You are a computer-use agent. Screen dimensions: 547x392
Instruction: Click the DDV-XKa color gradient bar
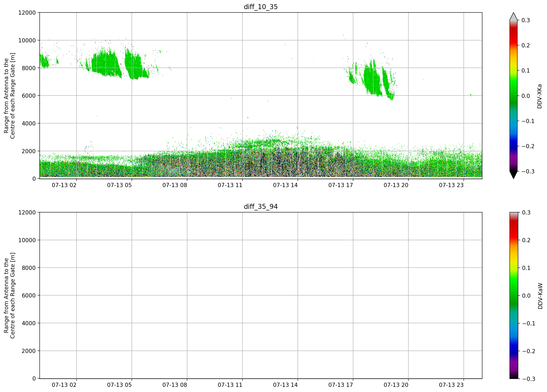513,96
